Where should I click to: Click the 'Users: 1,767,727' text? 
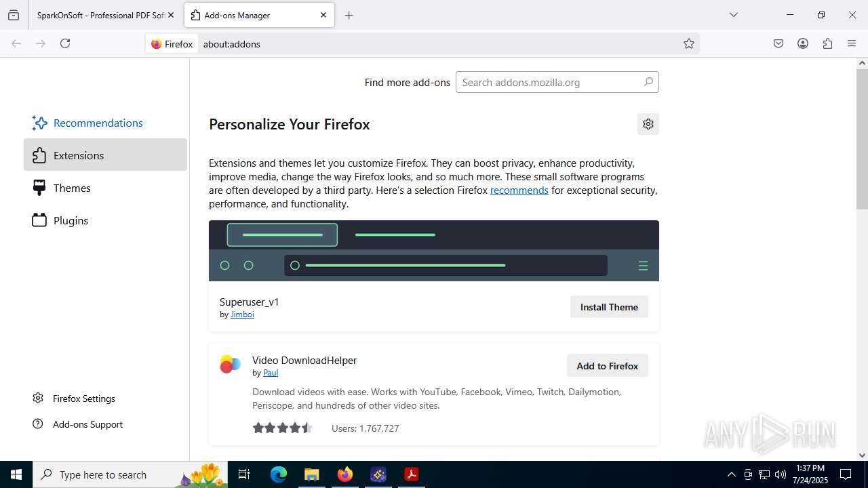pyautogui.click(x=365, y=428)
